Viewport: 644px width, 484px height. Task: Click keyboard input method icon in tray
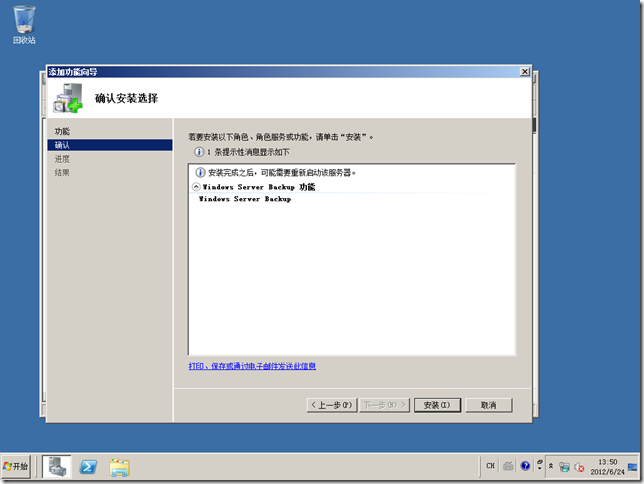pyautogui.click(x=508, y=466)
